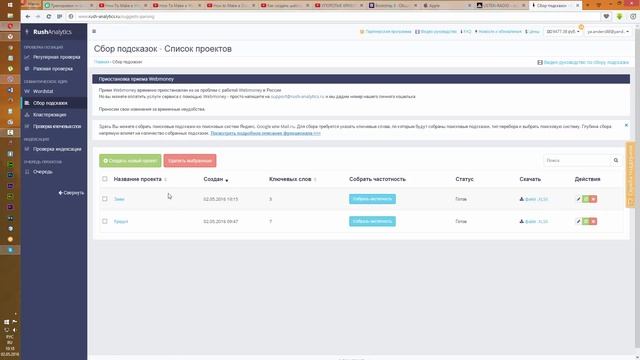Download XLSX file for 09:47 project
This screenshot has height=360, width=640.
click(533, 222)
